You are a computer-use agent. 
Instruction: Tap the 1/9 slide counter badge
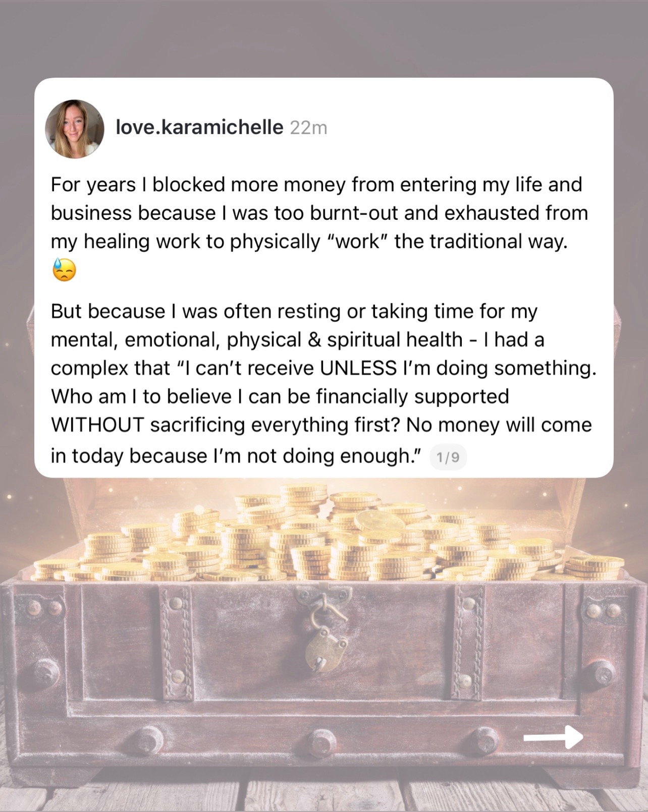point(448,457)
